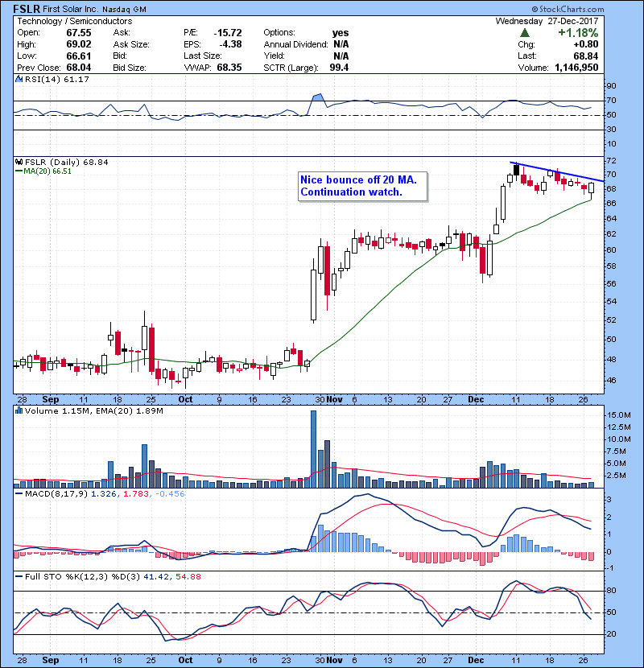Click the P/E value -15.72

coord(228,33)
